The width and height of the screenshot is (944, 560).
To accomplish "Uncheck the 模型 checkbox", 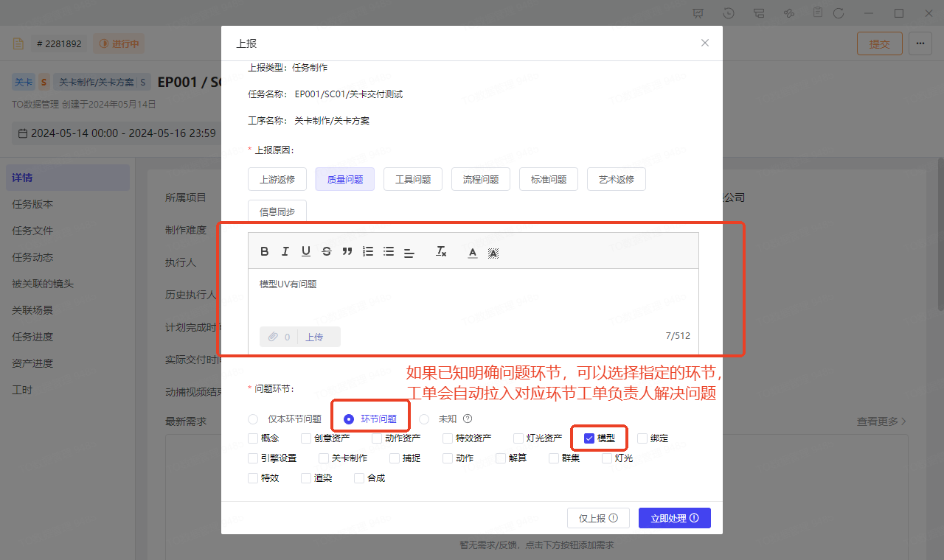I will [x=589, y=438].
